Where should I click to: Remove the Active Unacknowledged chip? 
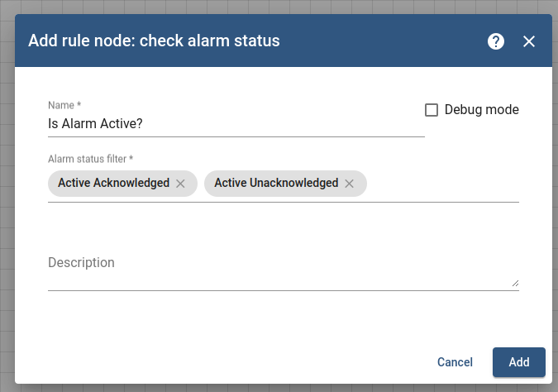click(x=349, y=184)
